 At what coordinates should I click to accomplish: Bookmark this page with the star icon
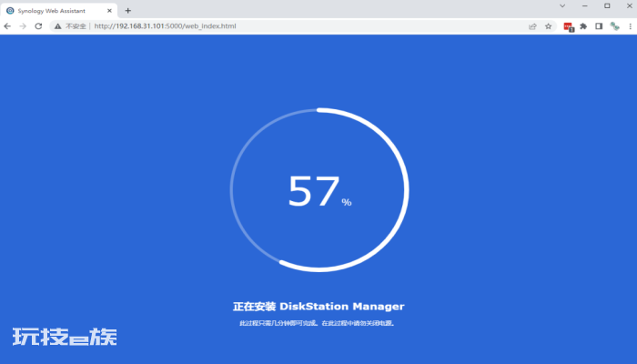[548, 26]
